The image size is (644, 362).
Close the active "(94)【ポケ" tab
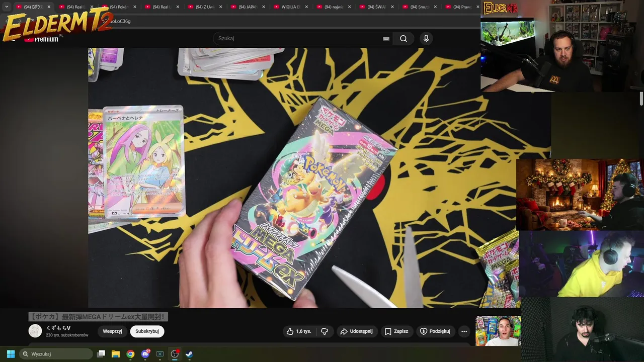click(x=49, y=7)
